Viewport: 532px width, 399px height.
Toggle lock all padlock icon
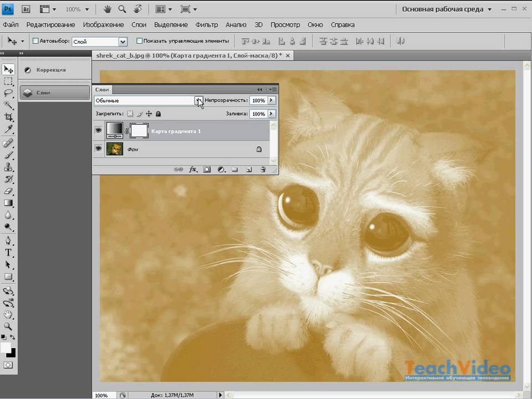click(x=158, y=114)
